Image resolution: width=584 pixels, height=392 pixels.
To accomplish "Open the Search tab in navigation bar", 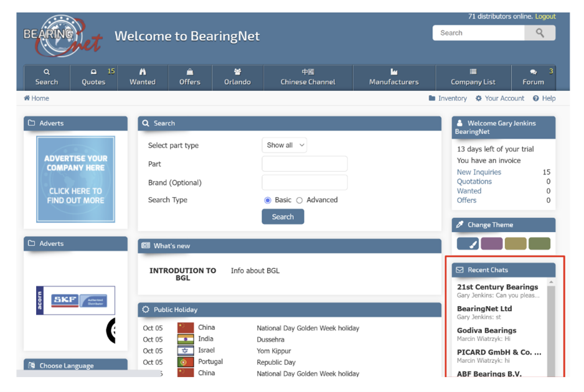I will [47, 77].
